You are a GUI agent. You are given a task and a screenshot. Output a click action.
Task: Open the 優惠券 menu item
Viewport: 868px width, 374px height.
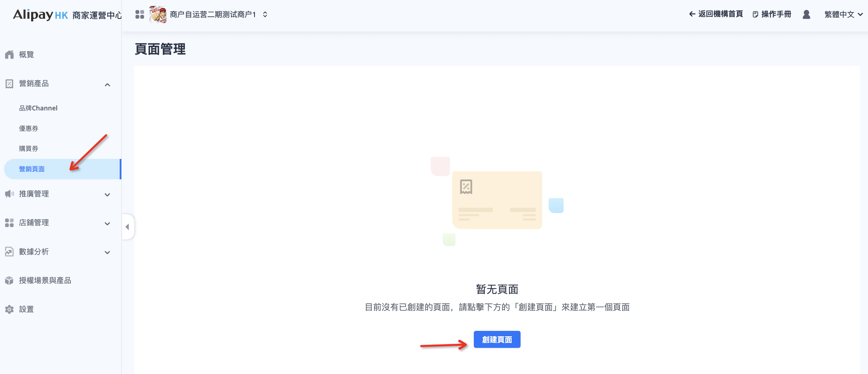[x=29, y=128]
